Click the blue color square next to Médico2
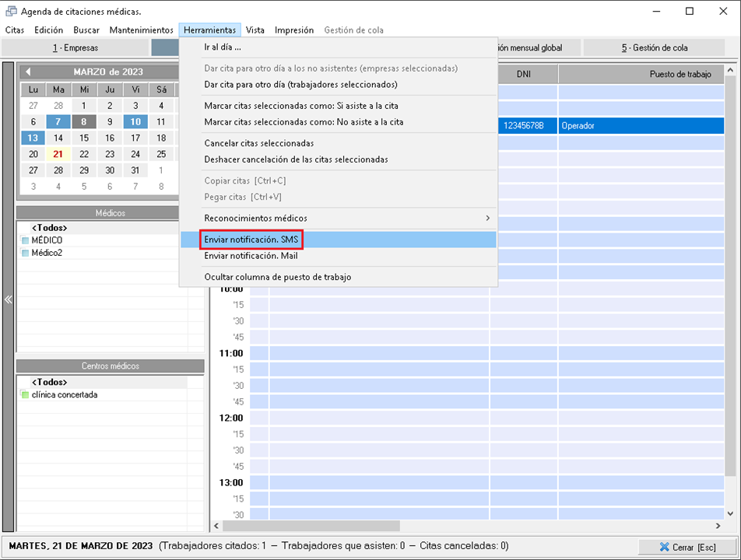 pos(25,253)
